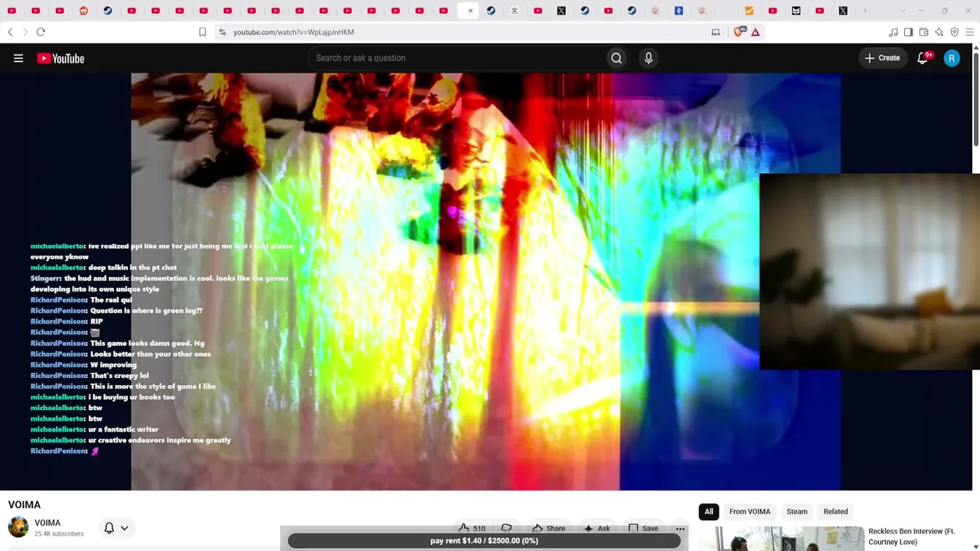The width and height of the screenshot is (980, 551).
Task: Open the Brave Rewards triangle icon
Action: pos(755,32)
